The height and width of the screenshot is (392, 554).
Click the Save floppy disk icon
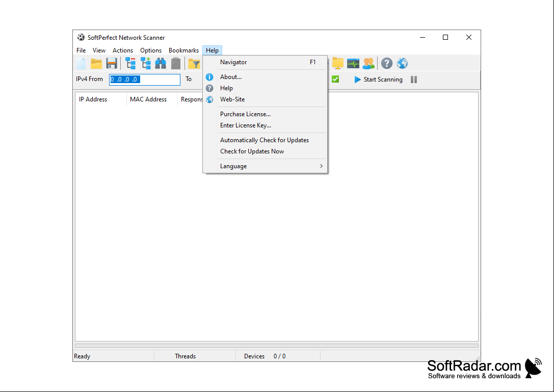(x=112, y=63)
